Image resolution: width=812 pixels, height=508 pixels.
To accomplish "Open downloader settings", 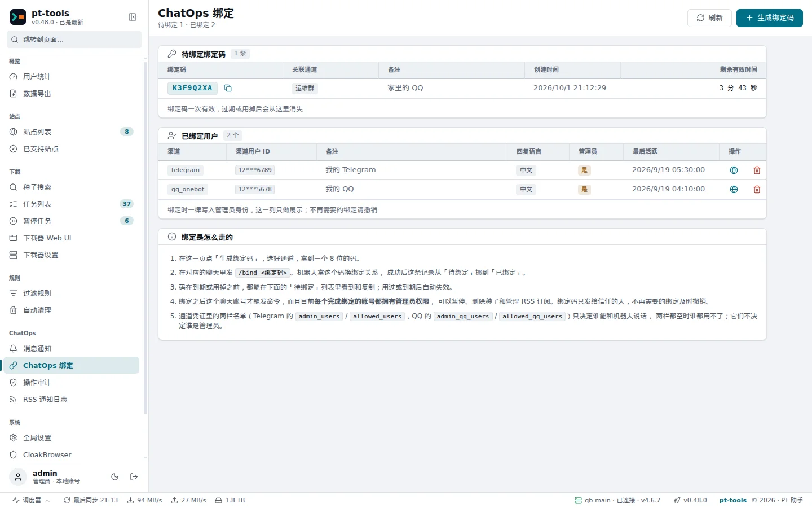I will click(72, 255).
